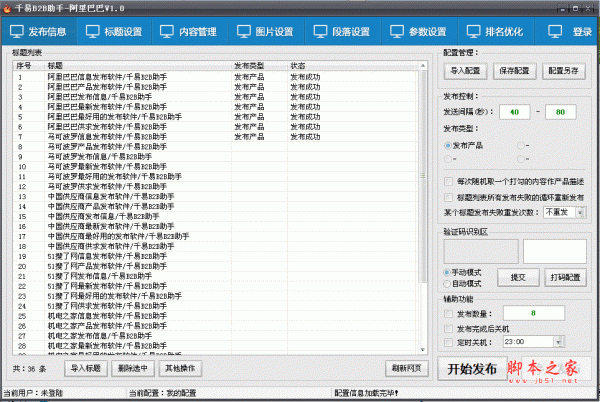This screenshot has width=600, height=402.
Task: Select row 51搜了网信息发布软件/千易B2B助手
Action: point(216,256)
